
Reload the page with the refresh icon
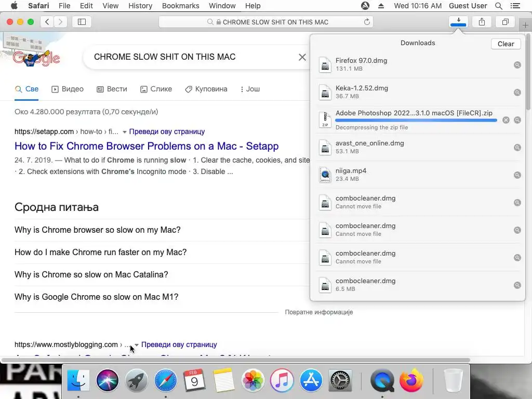[x=367, y=22]
